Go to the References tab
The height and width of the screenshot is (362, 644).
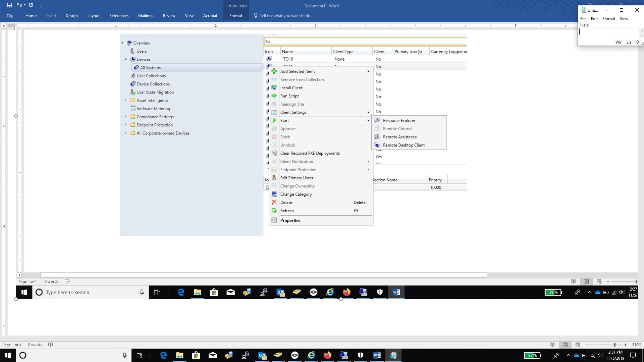(119, 16)
